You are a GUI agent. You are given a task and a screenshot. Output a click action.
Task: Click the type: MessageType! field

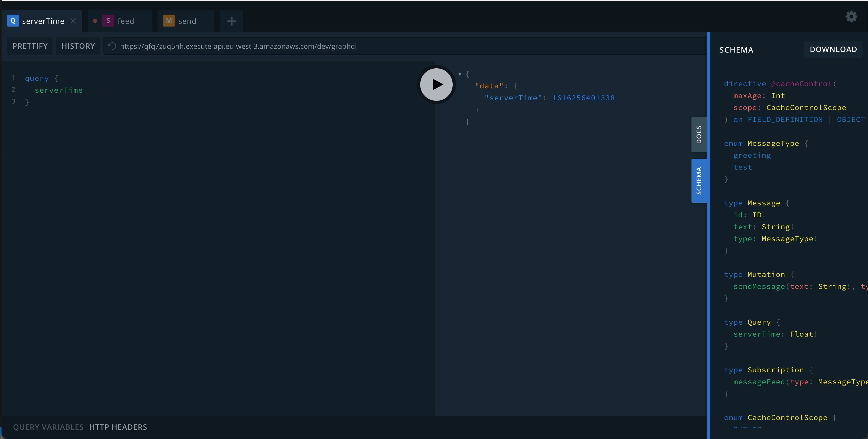pyautogui.click(x=775, y=239)
